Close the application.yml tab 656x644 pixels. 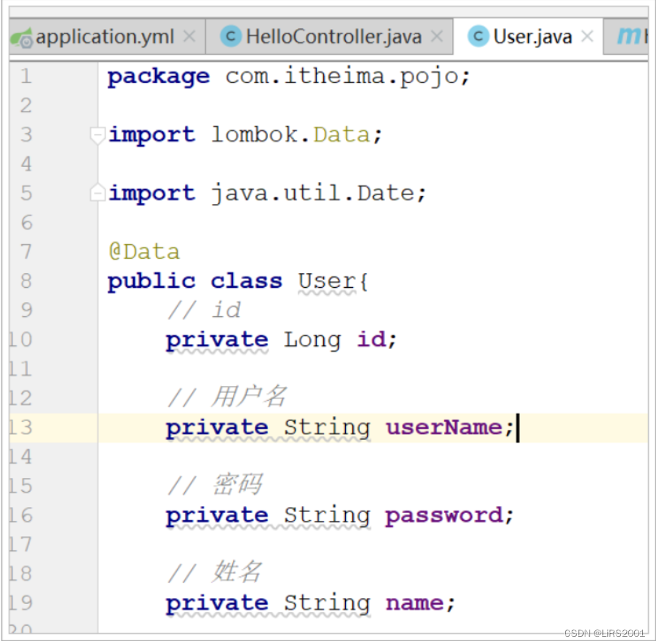pyautogui.click(x=189, y=35)
